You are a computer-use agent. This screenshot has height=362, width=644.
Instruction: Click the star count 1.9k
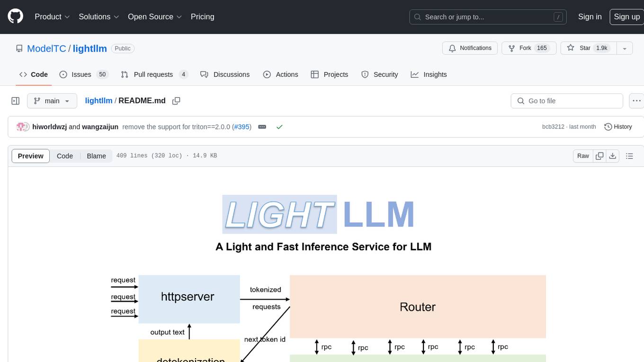(x=601, y=48)
